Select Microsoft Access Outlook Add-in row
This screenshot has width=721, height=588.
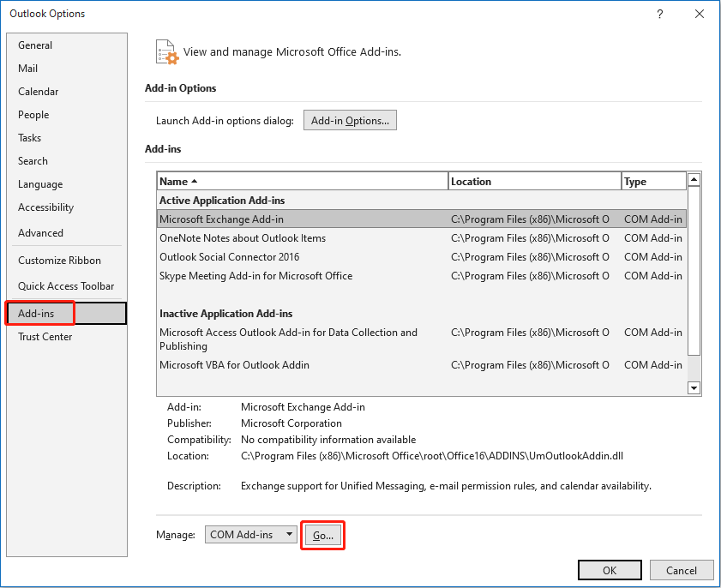(x=421, y=339)
